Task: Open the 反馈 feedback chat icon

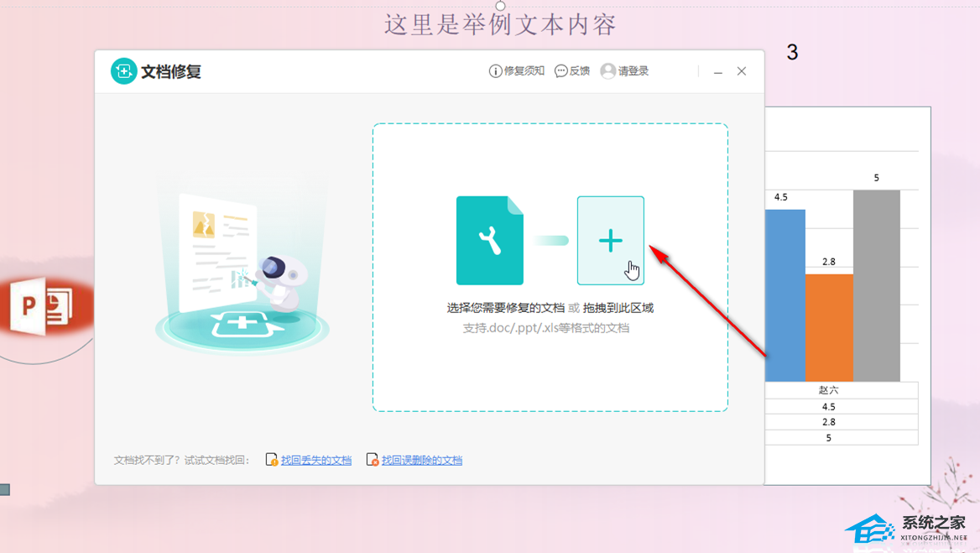Action: point(561,71)
